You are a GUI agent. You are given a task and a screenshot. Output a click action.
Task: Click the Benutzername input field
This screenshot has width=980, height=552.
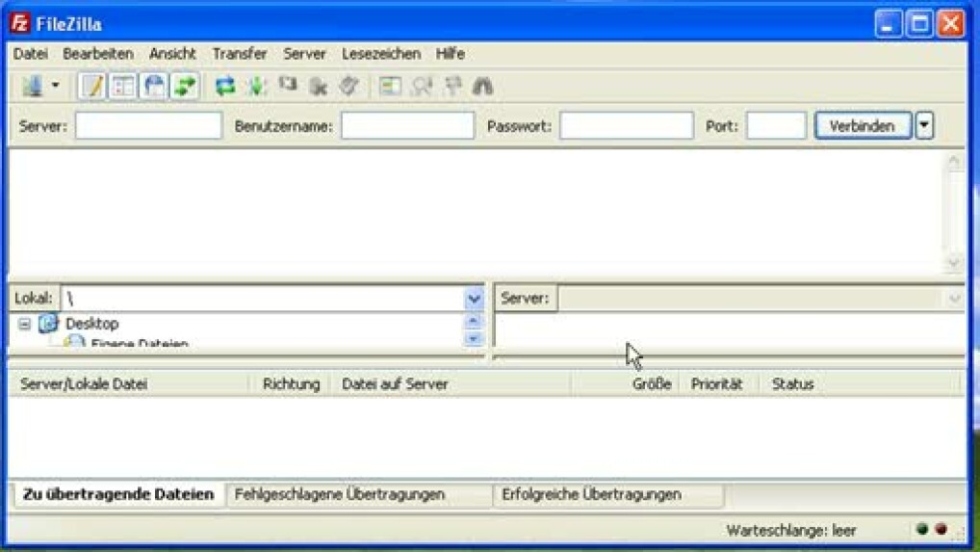tap(407, 126)
